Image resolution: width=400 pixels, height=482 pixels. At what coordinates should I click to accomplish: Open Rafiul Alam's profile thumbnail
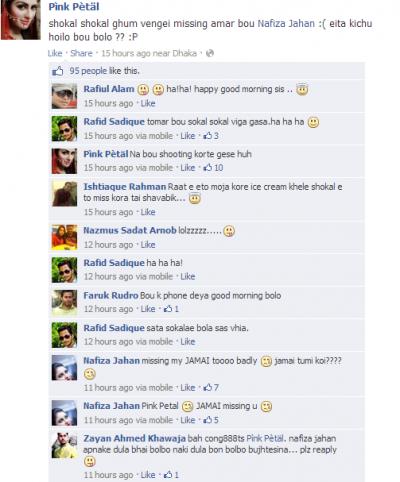(64, 96)
